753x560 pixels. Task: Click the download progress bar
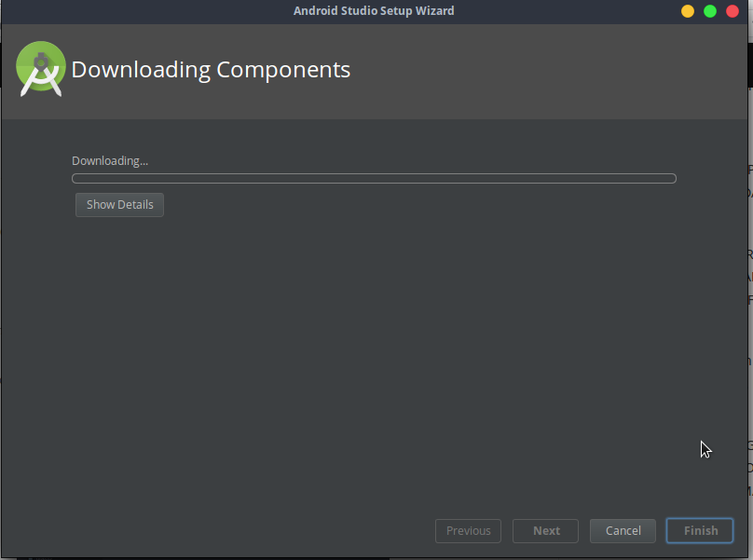pyautogui.click(x=374, y=179)
